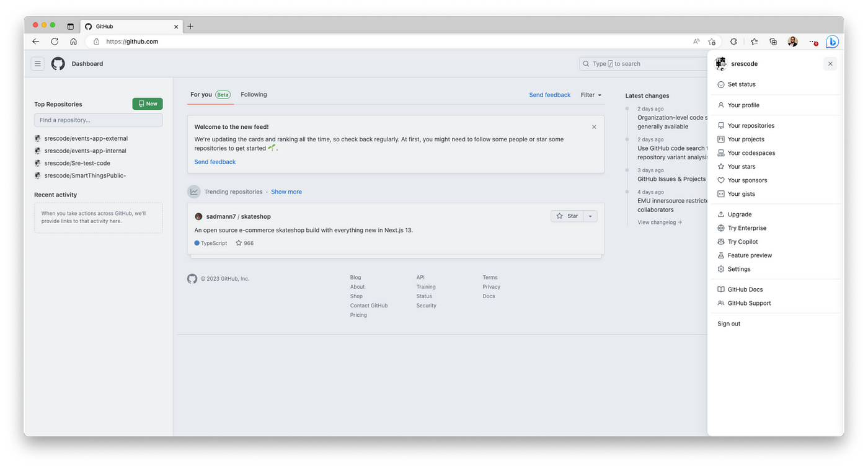Click Show more trending repositories
The height and width of the screenshot is (468, 868).
(x=286, y=192)
